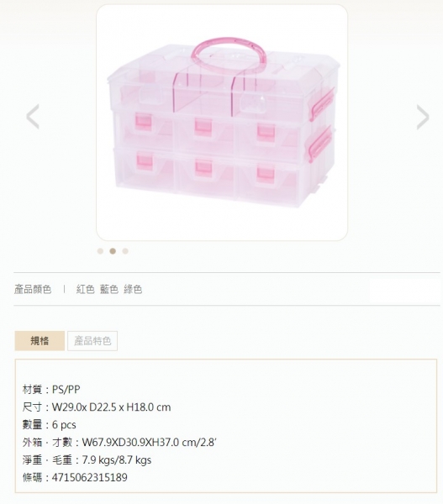Choose the 紅色 color option

85,289
